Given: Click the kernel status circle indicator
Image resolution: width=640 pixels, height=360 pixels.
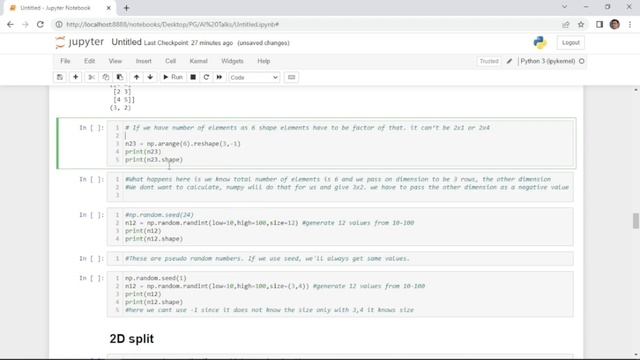Looking at the screenshot, I should click(x=582, y=61).
